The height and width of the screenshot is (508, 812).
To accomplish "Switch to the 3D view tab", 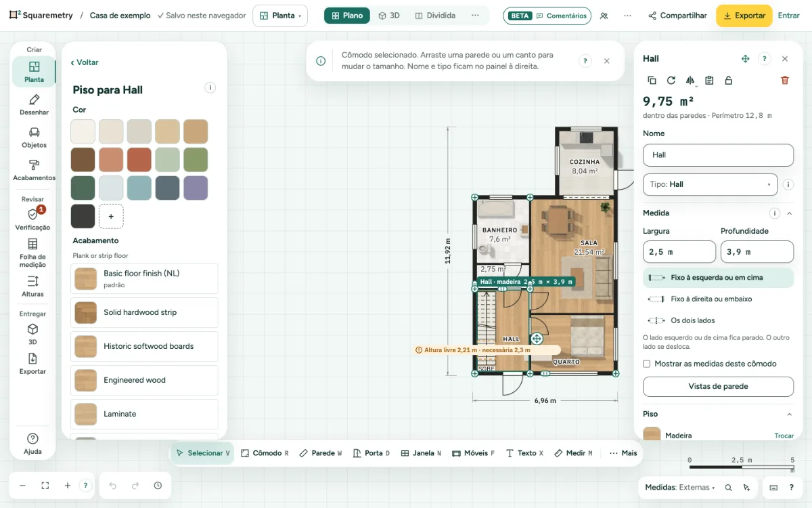I will point(389,16).
